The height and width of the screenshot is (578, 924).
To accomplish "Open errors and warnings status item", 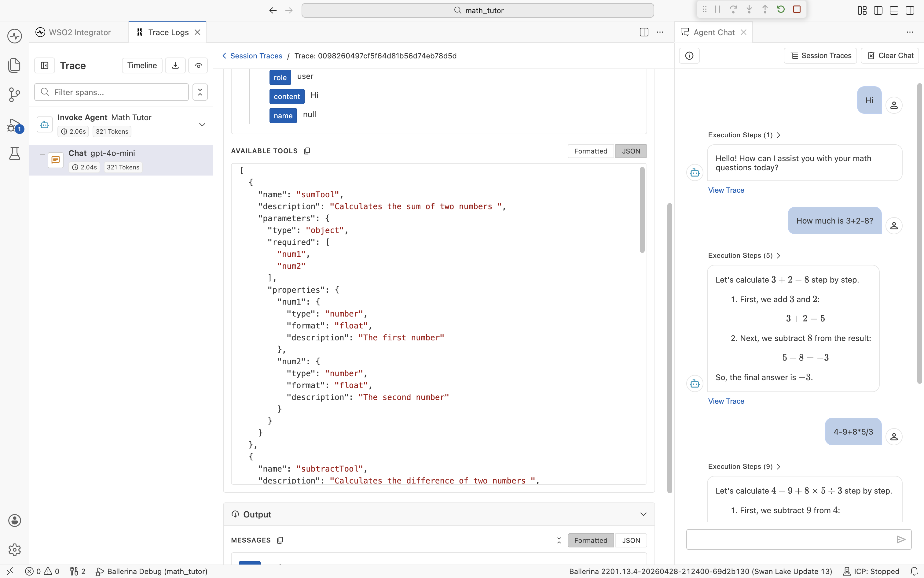I will tap(42, 571).
